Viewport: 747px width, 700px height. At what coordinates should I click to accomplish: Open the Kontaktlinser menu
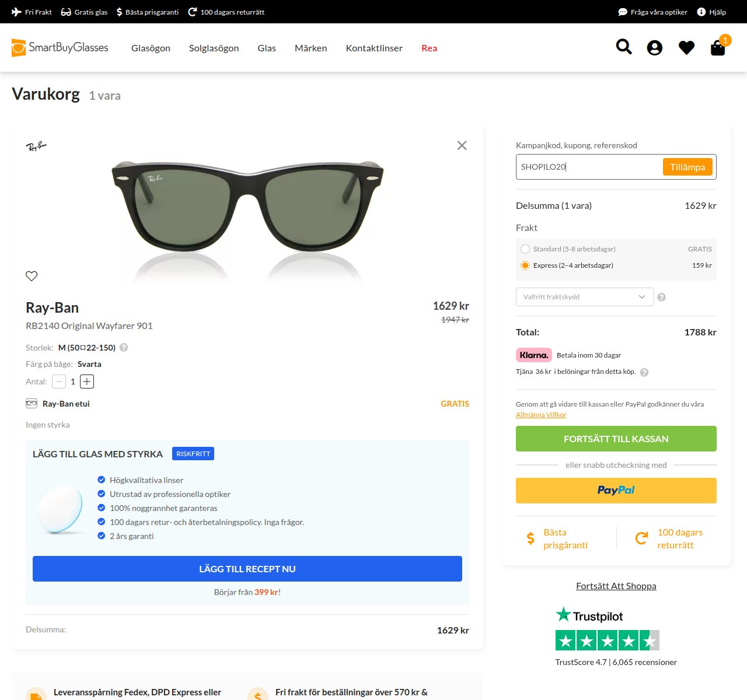374,48
